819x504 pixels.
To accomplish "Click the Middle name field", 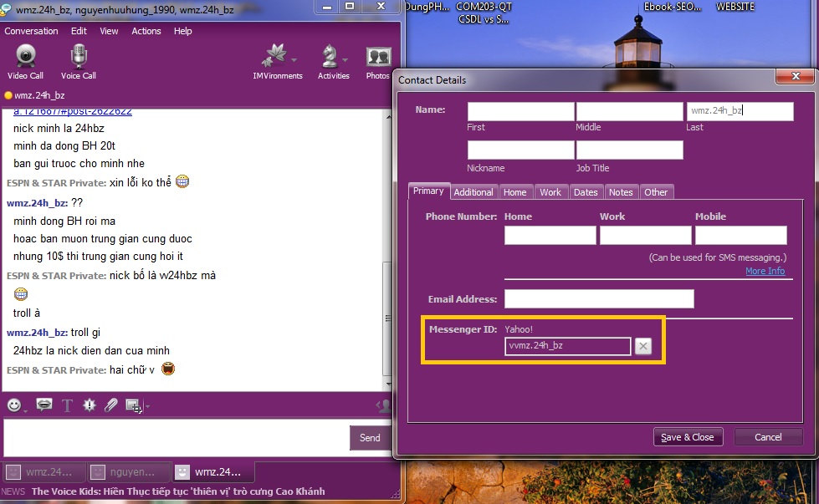I will pyautogui.click(x=629, y=112).
